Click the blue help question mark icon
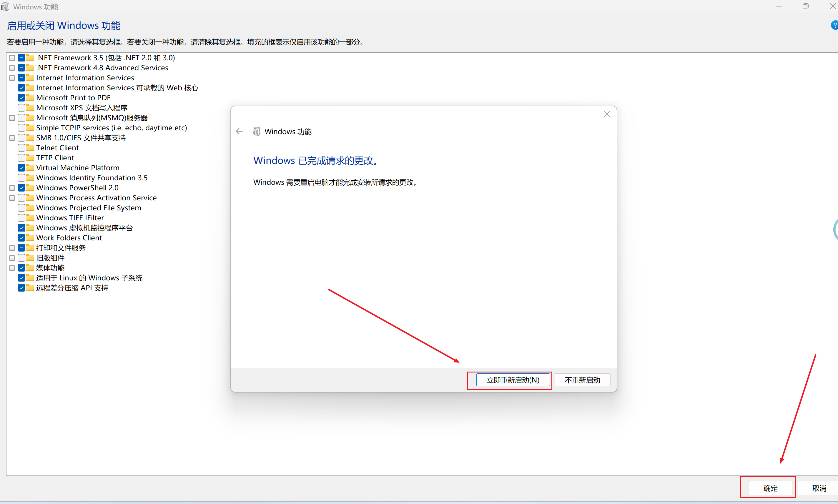Viewport: 838px width, 504px height. [834, 26]
